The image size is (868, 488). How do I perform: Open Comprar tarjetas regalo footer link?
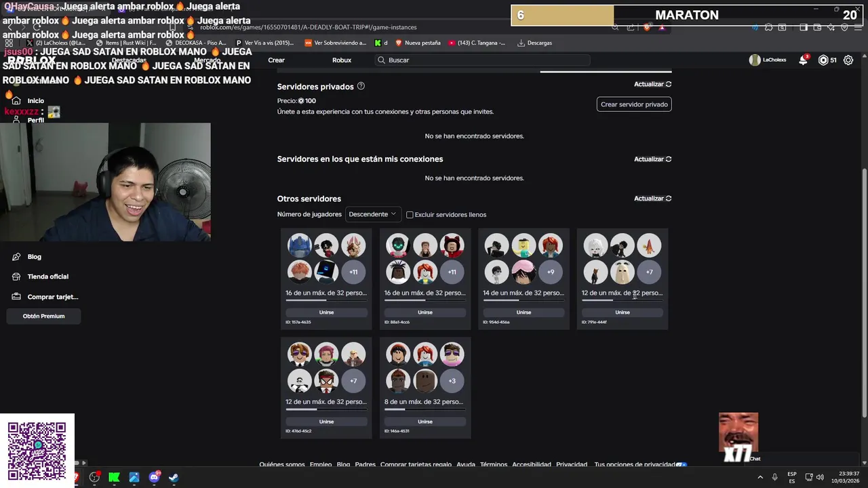point(416,464)
